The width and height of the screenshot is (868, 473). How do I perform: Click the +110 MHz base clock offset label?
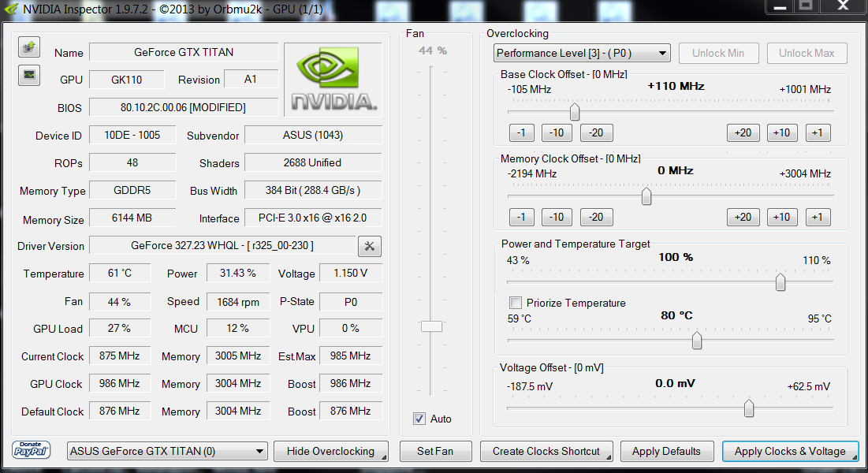pos(676,87)
